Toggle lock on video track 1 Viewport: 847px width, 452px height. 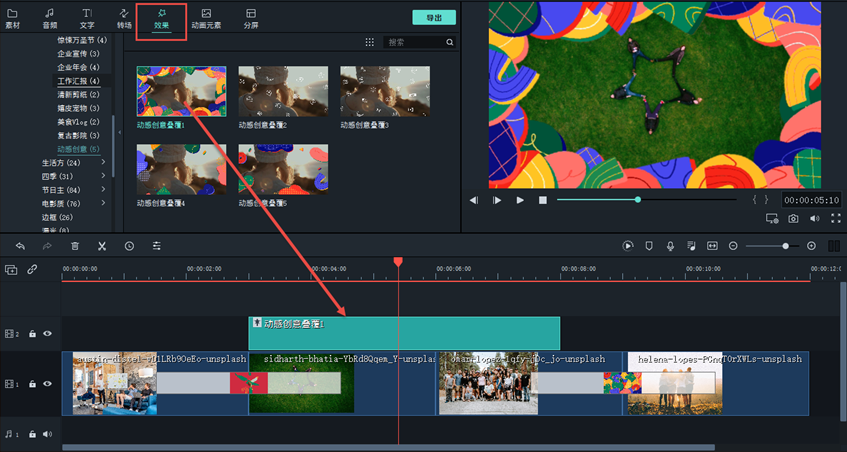click(32, 383)
